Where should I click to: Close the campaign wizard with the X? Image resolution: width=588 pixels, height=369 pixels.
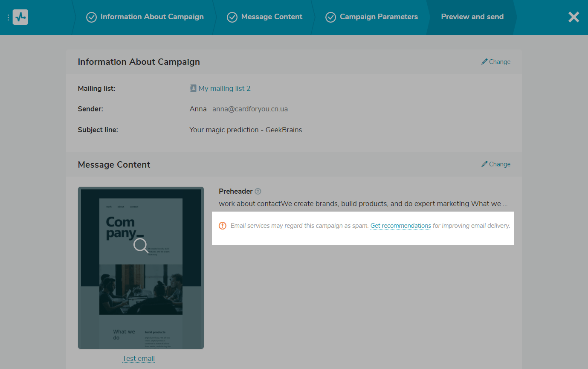click(574, 17)
